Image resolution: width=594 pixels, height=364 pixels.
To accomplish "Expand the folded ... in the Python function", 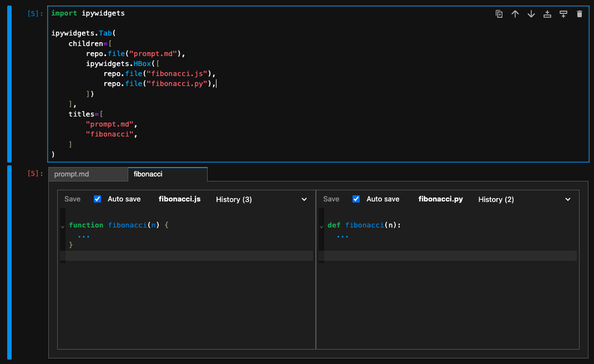I will pos(343,236).
